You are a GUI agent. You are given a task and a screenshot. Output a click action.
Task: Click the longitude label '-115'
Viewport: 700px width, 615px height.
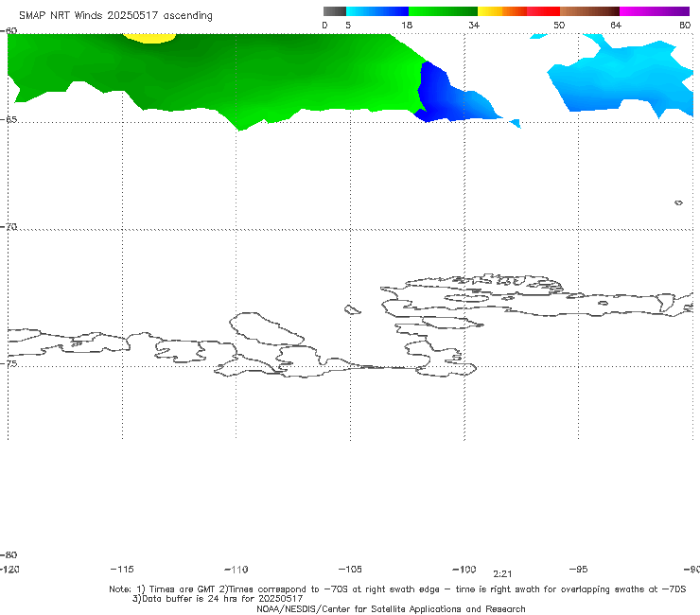[122, 569]
